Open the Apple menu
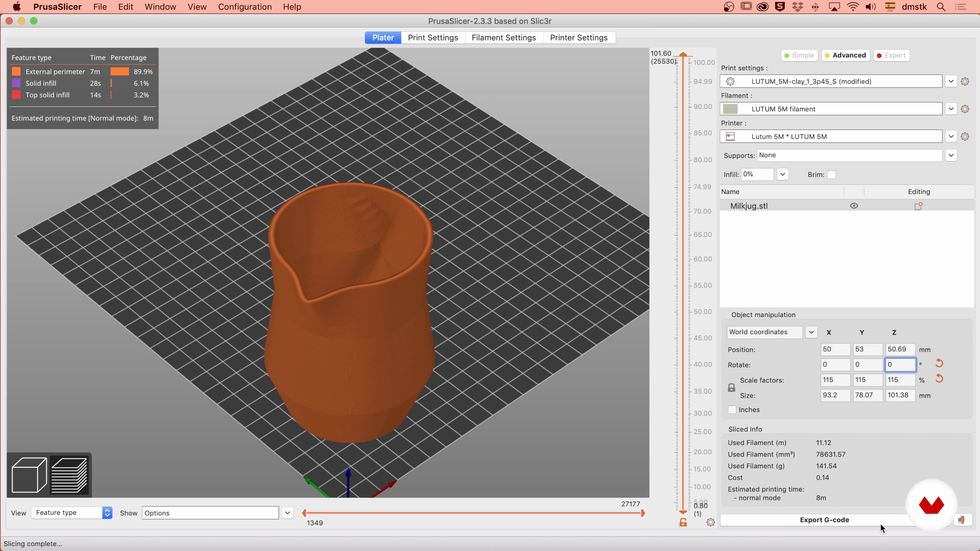980x551 pixels. coord(17,7)
